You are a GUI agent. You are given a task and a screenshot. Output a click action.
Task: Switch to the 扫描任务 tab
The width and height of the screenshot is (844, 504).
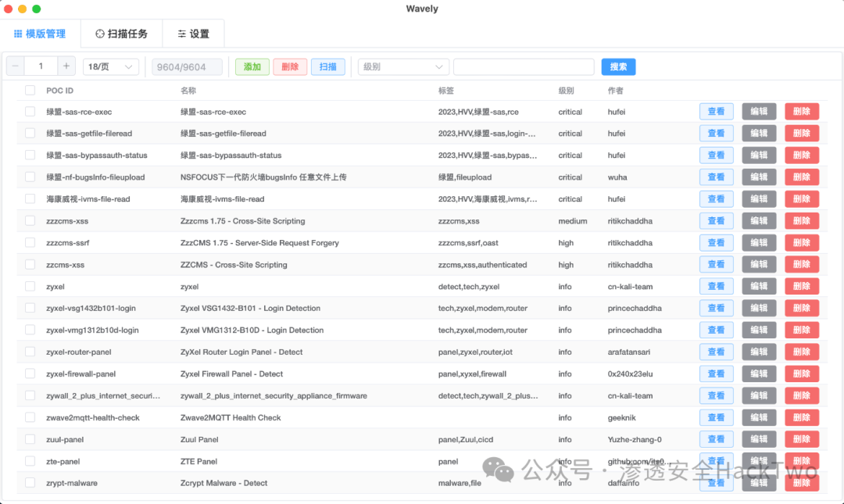coord(122,34)
